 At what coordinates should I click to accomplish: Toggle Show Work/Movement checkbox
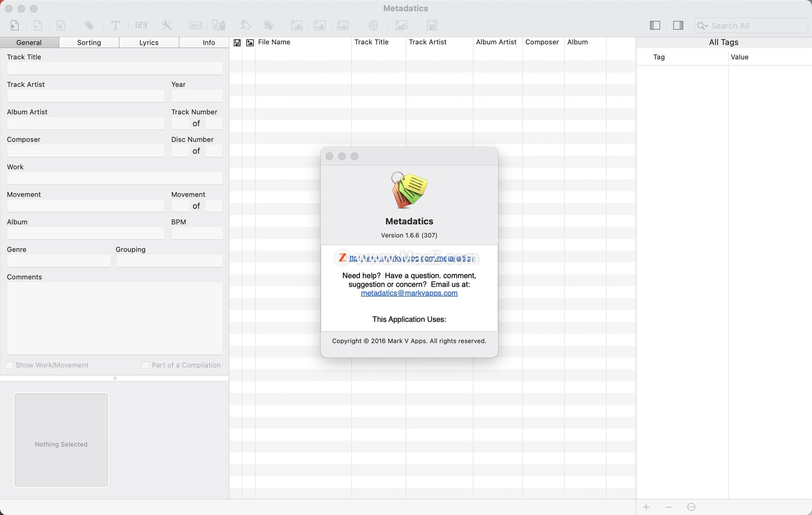pyautogui.click(x=9, y=364)
